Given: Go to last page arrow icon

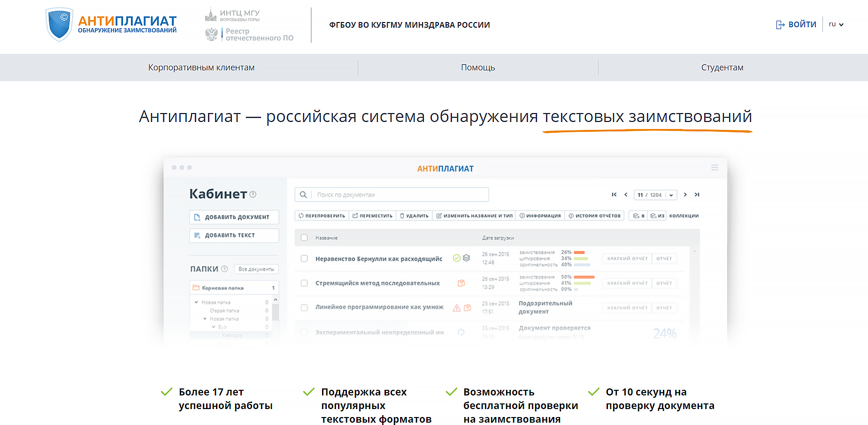Looking at the screenshot, I should tap(697, 195).
